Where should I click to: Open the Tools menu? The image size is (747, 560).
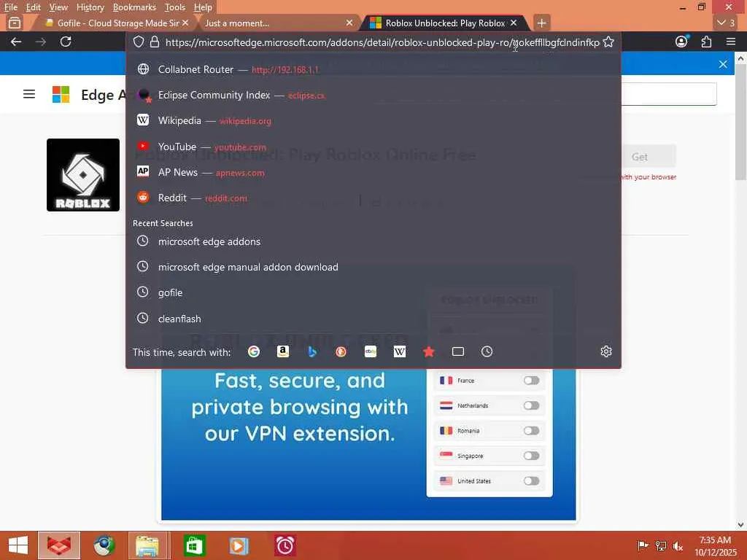[175, 7]
